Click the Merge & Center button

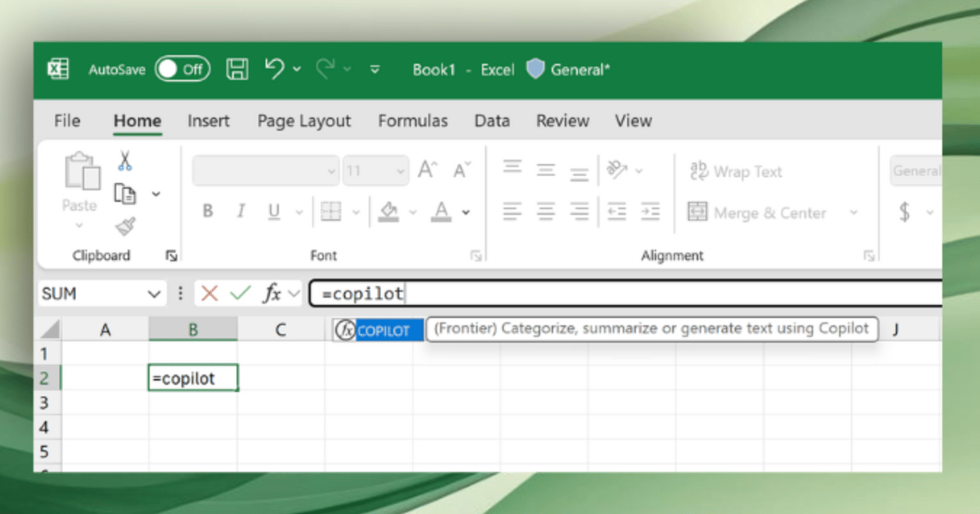(x=758, y=213)
